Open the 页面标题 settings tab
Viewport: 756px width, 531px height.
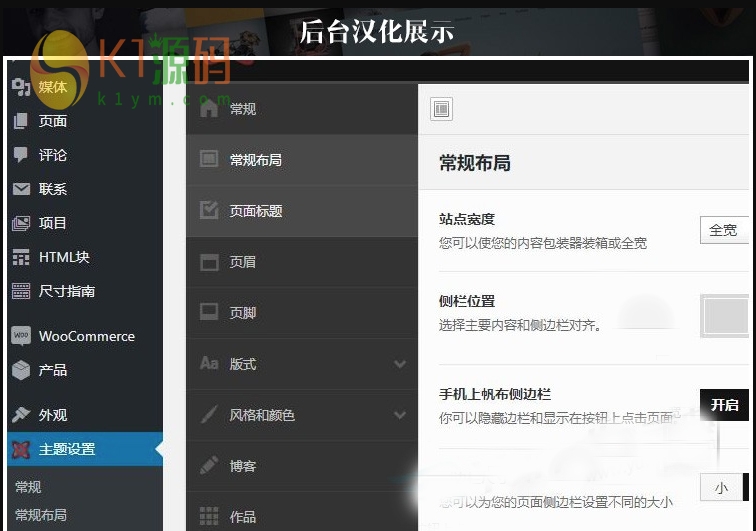(256, 211)
